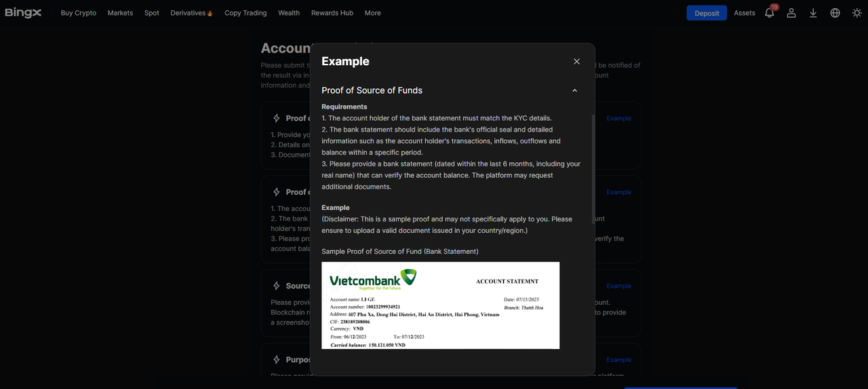The width and height of the screenshot is (868, 389).
Task: Click the dialog's vertical scrollbar
Action: coord(593,163)
